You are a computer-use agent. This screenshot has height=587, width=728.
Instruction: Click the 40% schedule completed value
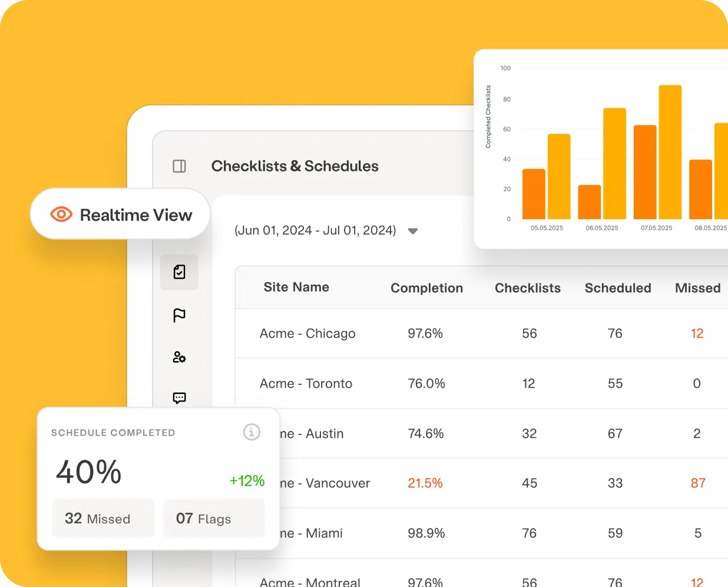point(89,472)
